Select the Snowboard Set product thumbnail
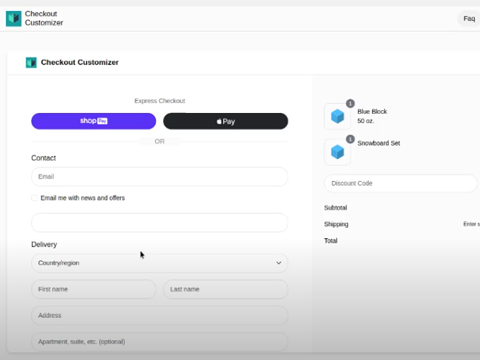 tap(337, 152)
